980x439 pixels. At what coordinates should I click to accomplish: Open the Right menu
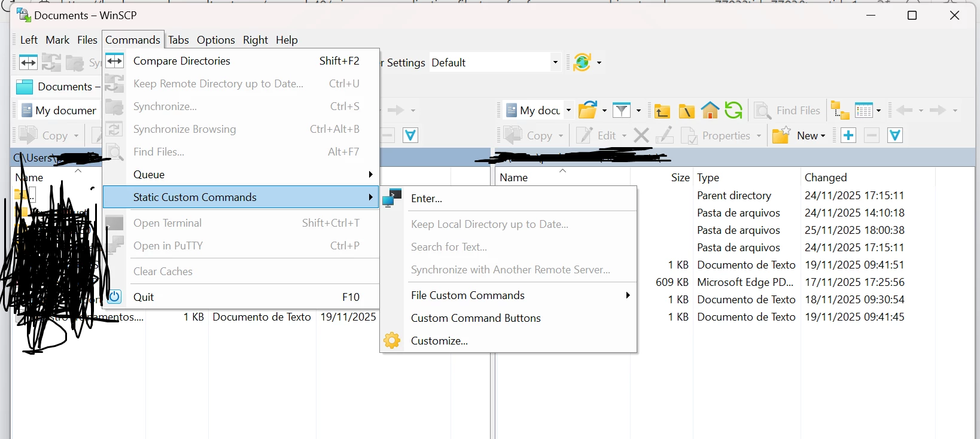point(255,40)
